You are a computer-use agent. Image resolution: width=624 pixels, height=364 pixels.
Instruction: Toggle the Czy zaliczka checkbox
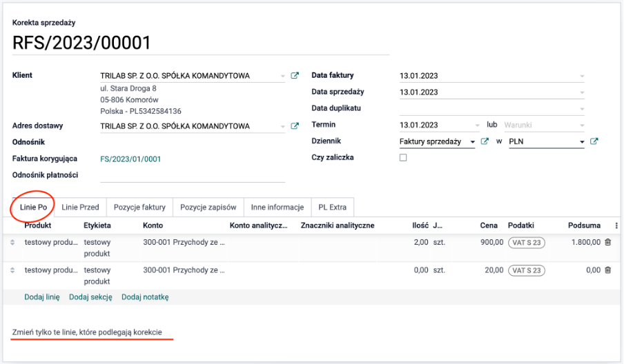tap(403, 158)
